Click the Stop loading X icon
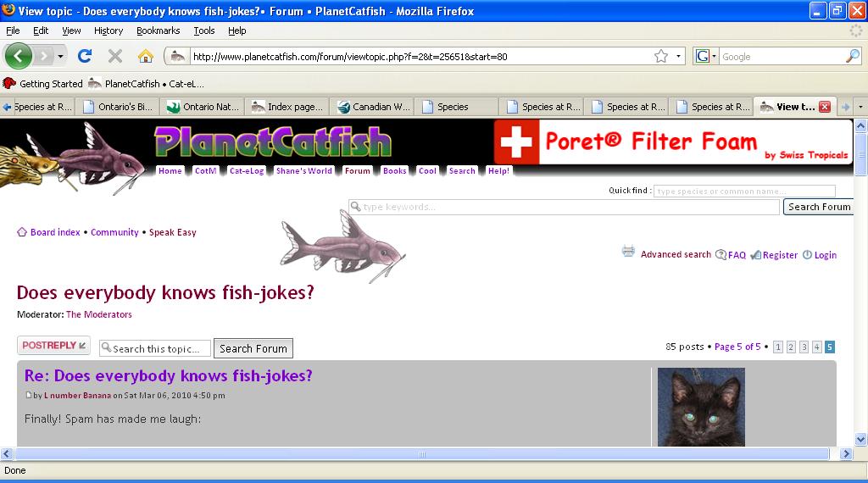Viewport: 868px width, 483px height. tap(115, 56)
